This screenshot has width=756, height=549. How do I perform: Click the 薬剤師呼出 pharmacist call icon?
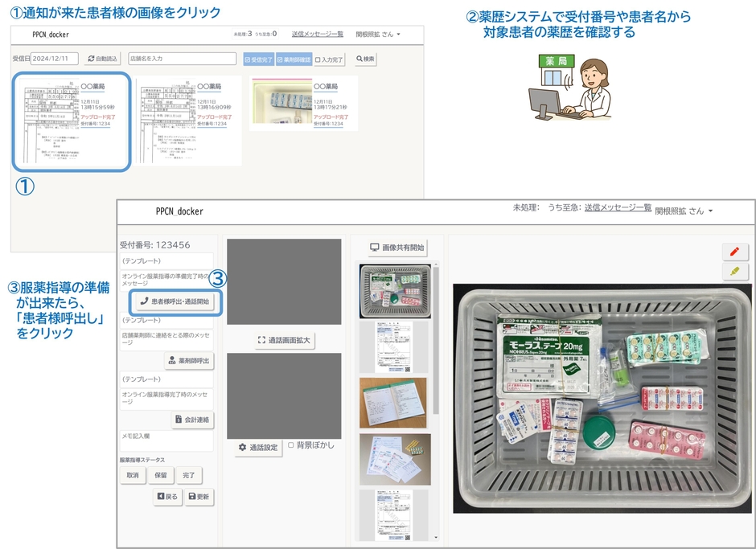171,359
